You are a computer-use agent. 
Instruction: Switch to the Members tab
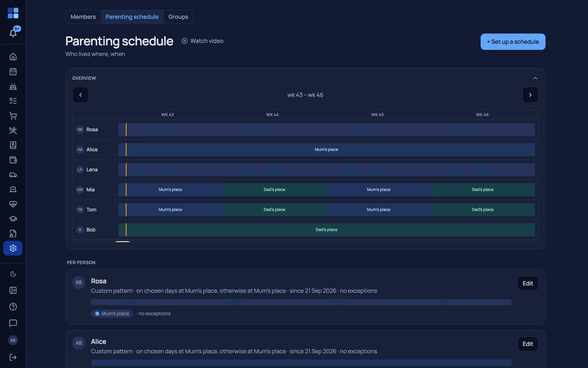83,17
